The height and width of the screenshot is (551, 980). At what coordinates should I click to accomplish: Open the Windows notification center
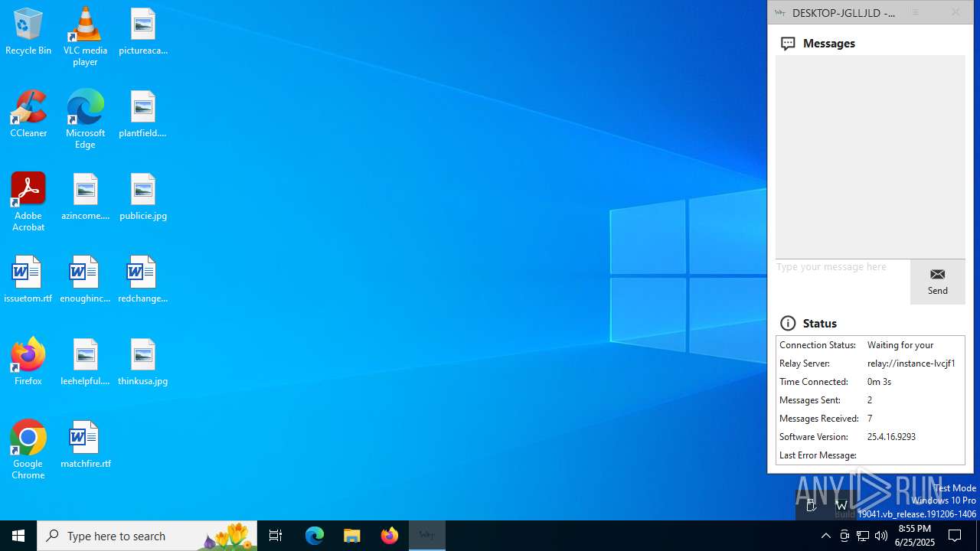955,536
